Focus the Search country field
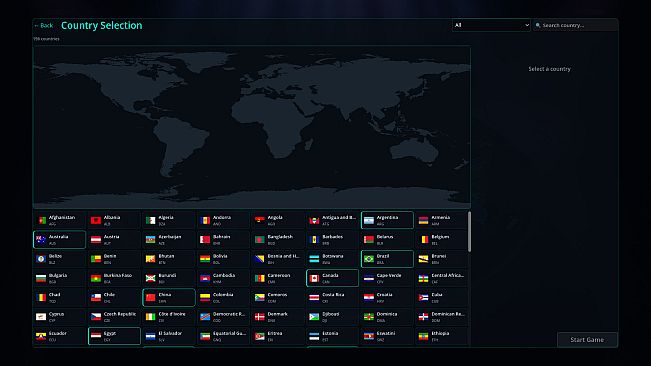651x366 pixels. [x=575, y=25]
